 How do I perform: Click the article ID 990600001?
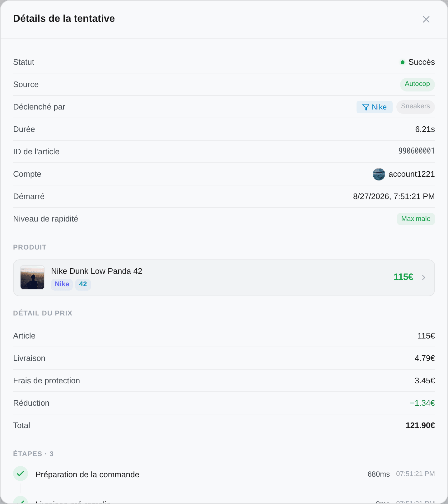point(416,151)
